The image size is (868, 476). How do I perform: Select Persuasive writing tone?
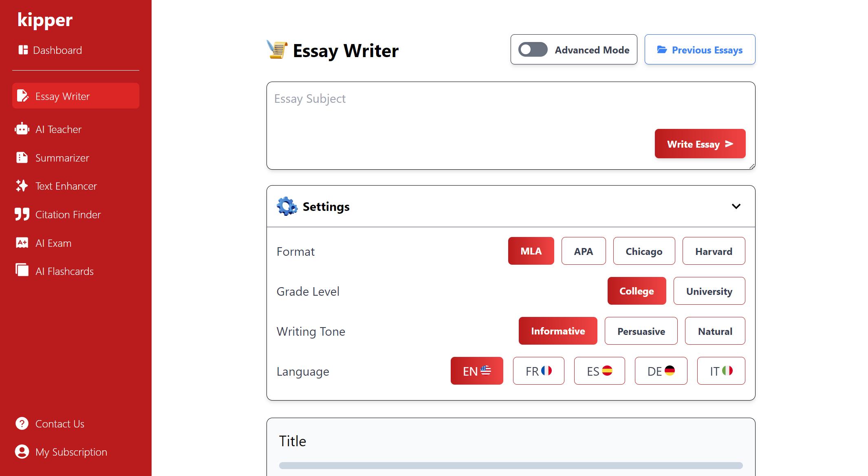click(641, 331)
